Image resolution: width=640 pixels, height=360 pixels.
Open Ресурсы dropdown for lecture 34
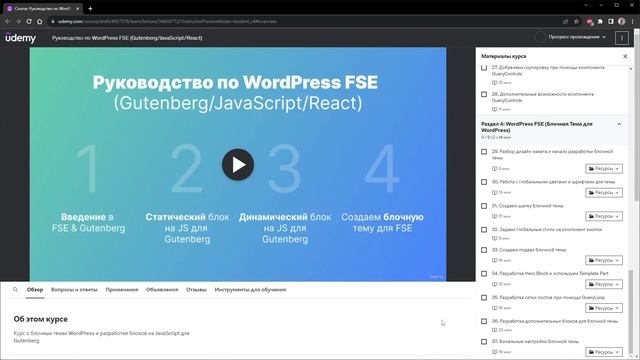click(604, 284)
